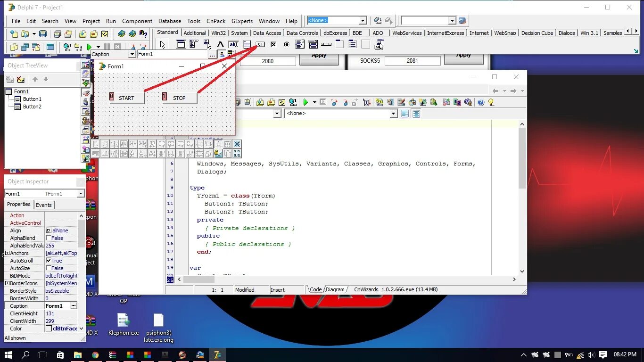Choose the PopupMenu component in the palette
Screen dimensions: 644x362
207,44
